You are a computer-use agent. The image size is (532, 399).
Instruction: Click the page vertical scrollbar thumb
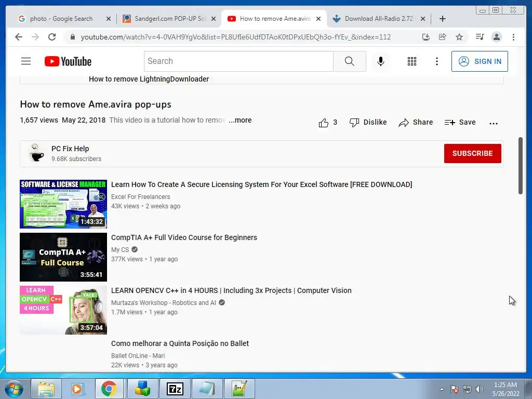pyautogui.click(x=521, y=166)
